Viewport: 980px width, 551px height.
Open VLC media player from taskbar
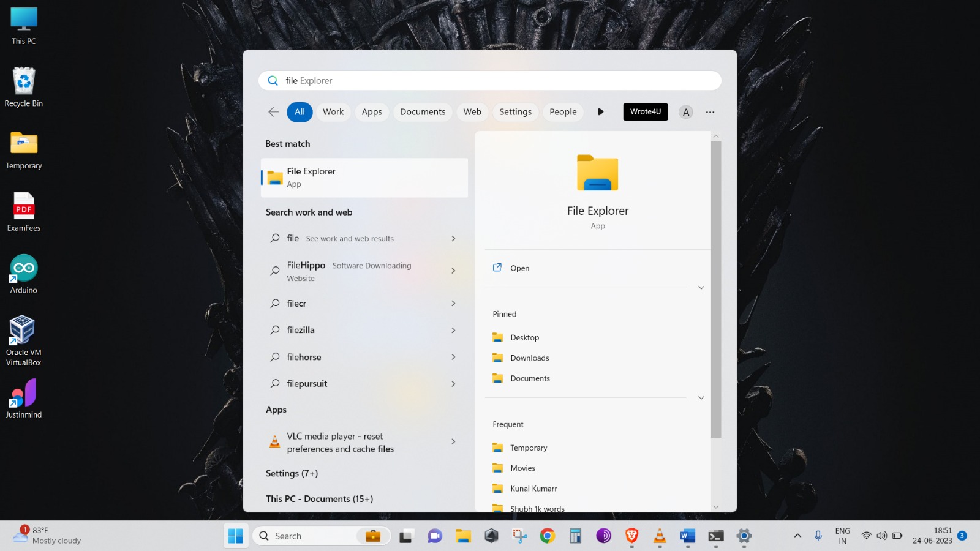click(x=660, y=536)
